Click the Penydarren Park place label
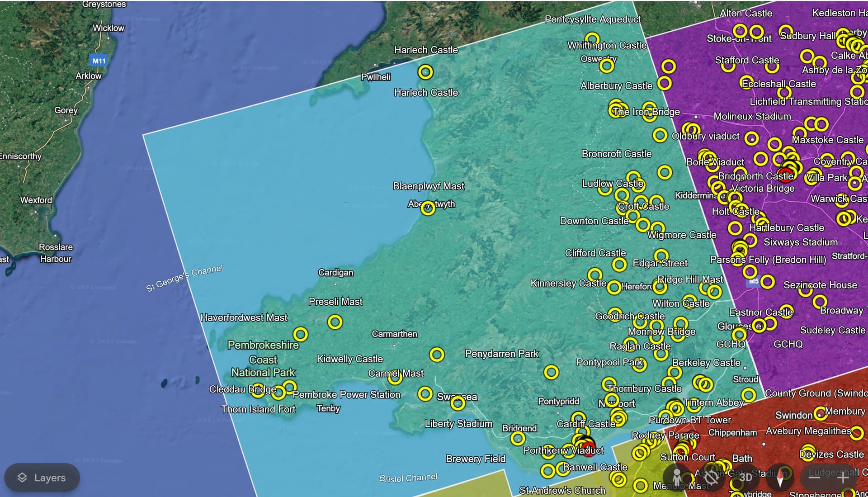Viewport: 868px width, 497px height. (502, 354)
